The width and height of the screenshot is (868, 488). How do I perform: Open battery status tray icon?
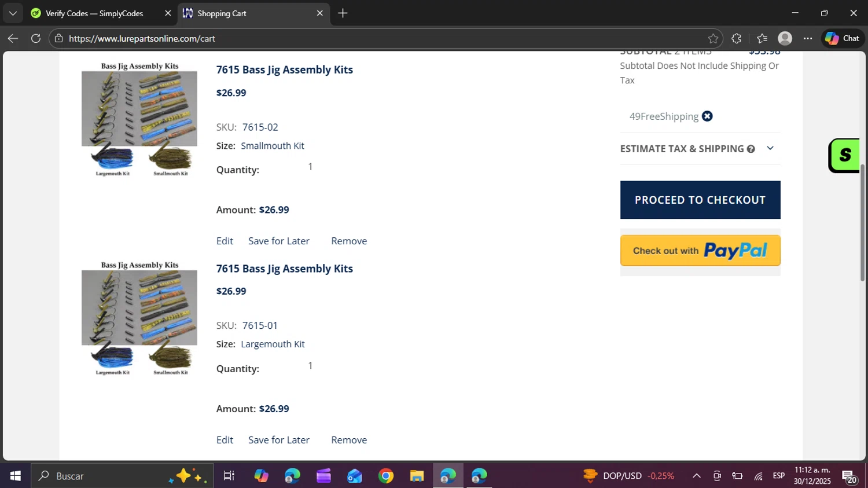coord(737,476)
